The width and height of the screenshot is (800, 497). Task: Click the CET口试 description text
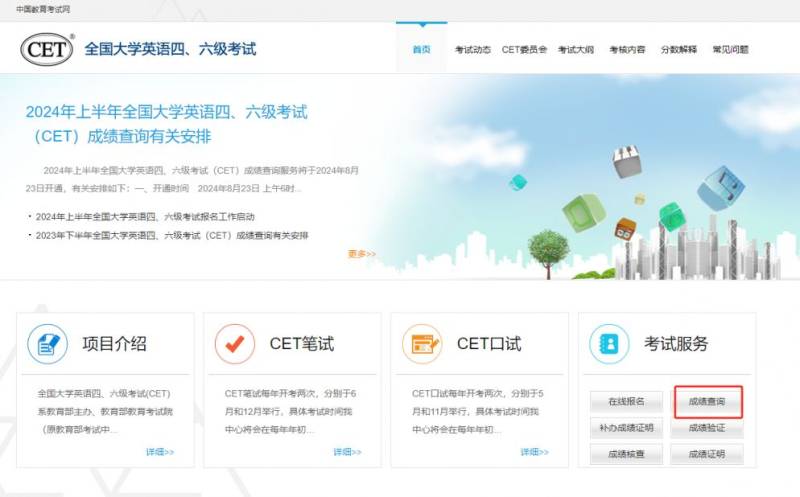[x=478, y=411]
